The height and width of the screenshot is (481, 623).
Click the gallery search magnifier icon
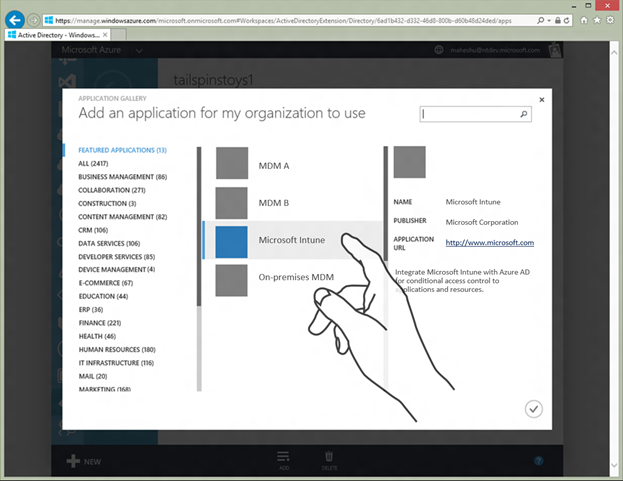[x=524, y=114]
